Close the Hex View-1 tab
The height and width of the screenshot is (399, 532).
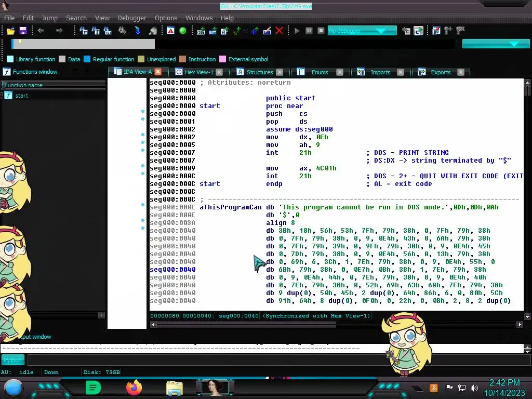(x=219, y=72)
